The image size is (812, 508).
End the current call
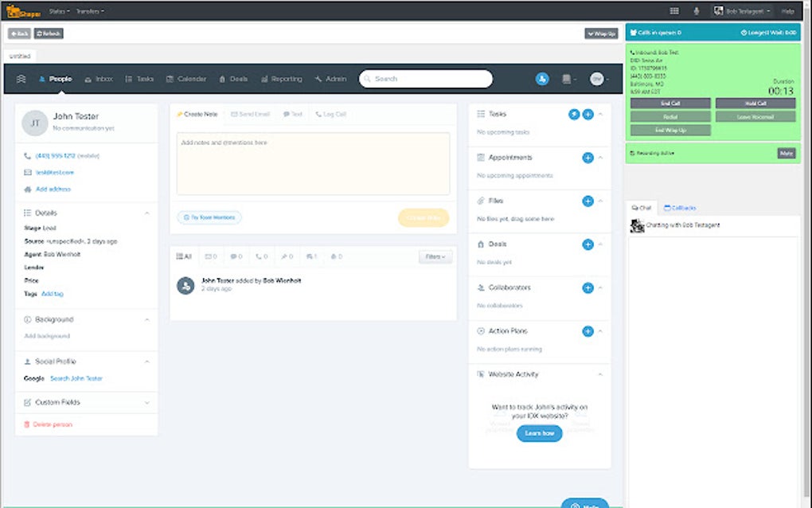[x=671, y=104]
